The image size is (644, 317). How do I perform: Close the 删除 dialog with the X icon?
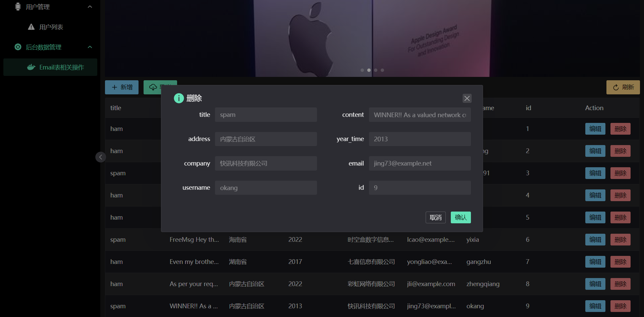point(467,98)
